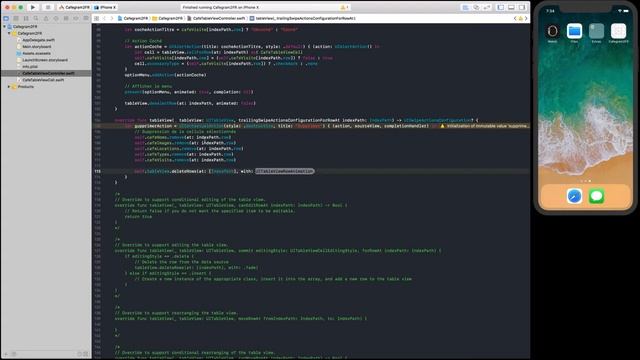Open the Debug navigator icon
The width and height of the screenshot is (640, 360).
click(x=66, y=18)
